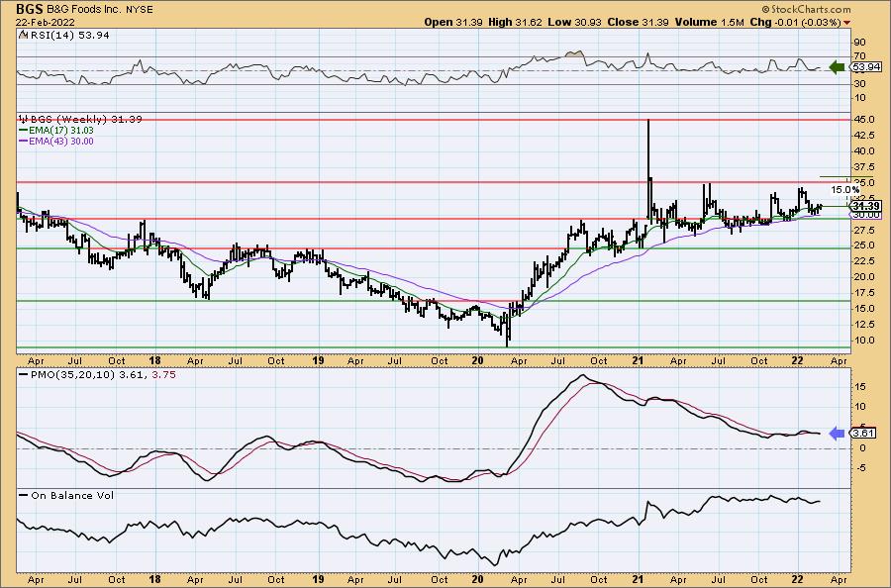Click the Volume 1.5M value

[x=709, y=22]
